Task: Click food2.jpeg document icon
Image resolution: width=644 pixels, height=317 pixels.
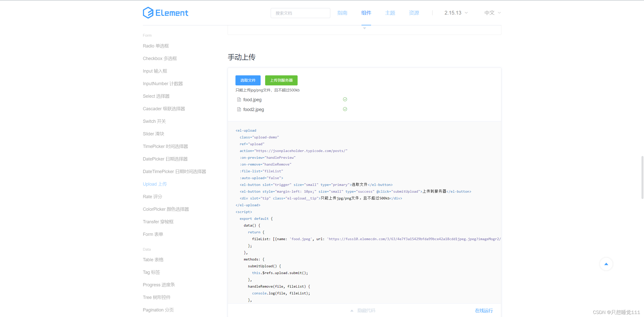Action: coord(239,110)
